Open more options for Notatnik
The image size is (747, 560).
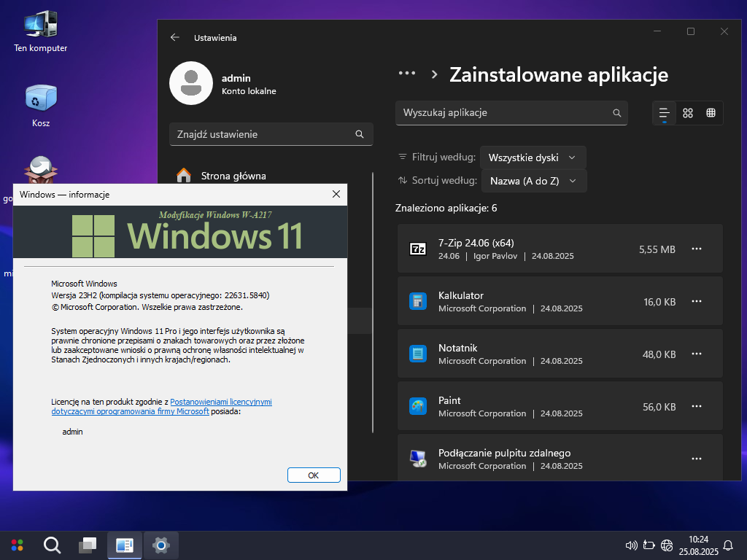pyautogui.click(x=696, y=354)
